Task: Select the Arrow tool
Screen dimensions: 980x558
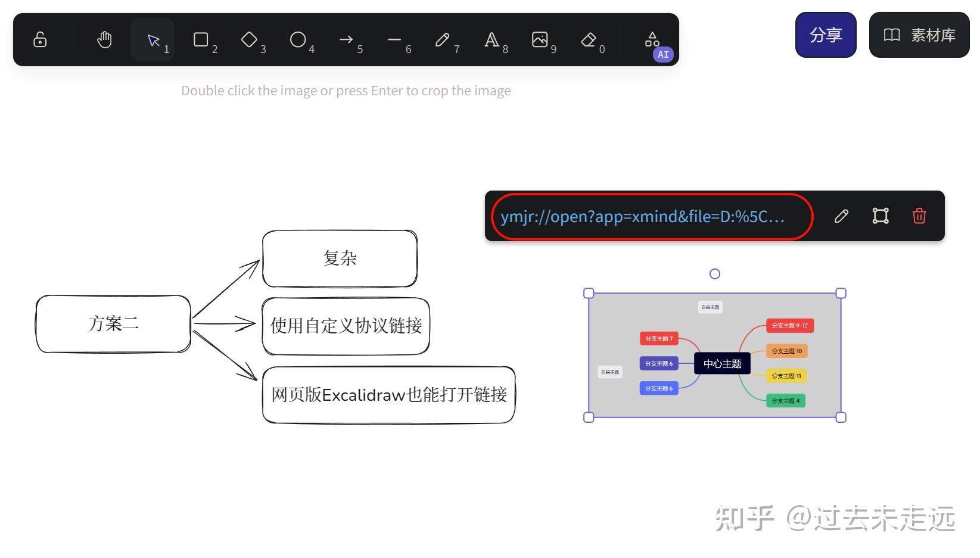Action: (346, 40)
